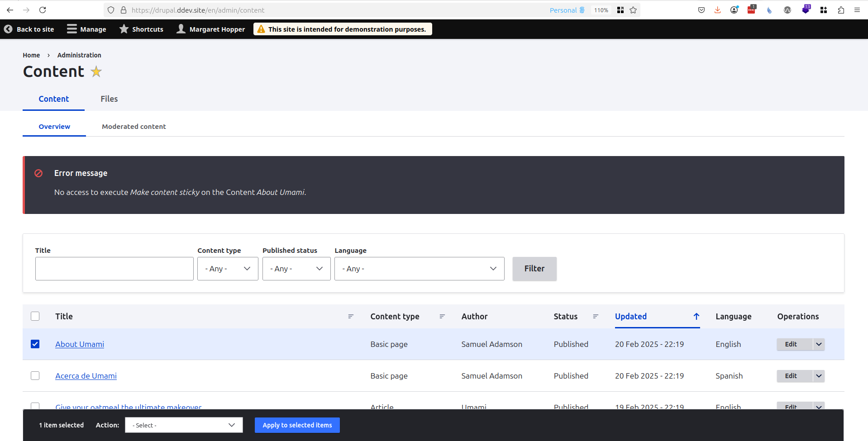Click the Title filter text field
Image resolution: width=868 pixels, height=441 pixels.
pos(114,269)
